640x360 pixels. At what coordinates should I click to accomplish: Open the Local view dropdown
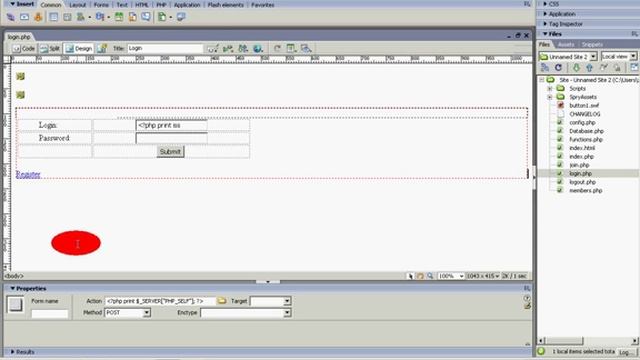tap(633, 57)
